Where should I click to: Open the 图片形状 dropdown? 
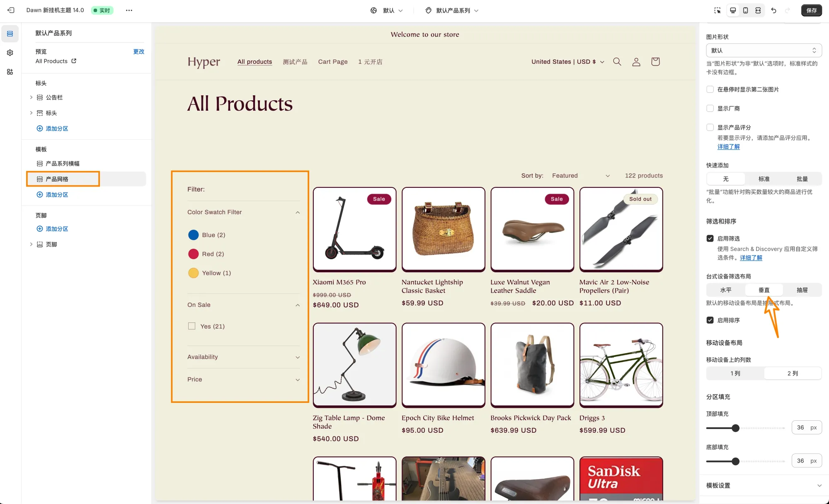pos(764,51)
